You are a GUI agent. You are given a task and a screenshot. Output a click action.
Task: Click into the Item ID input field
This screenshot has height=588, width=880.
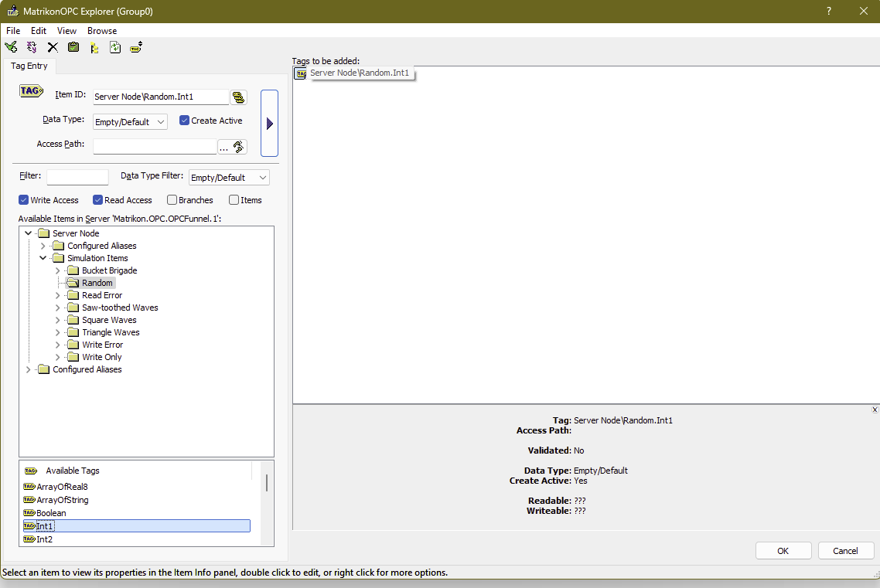point(161,97)
